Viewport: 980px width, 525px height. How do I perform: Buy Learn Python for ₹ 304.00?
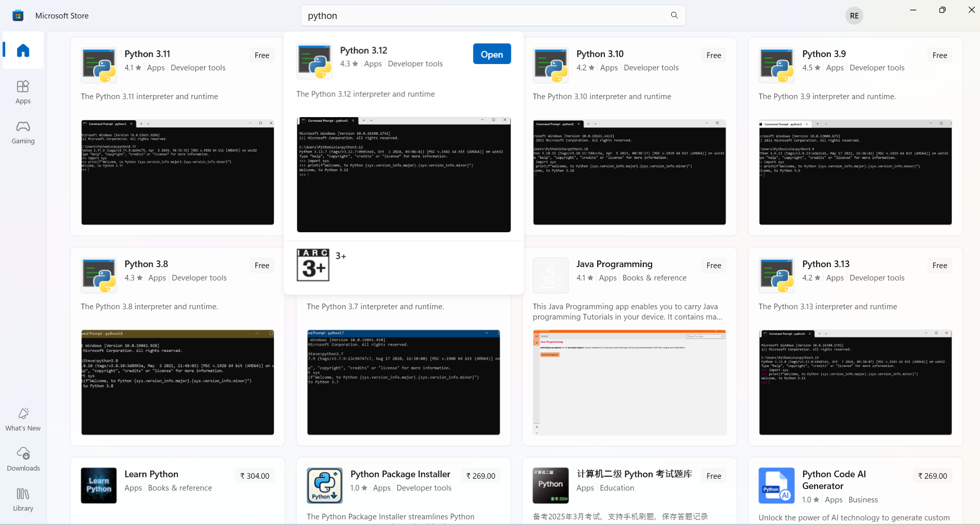255,476
